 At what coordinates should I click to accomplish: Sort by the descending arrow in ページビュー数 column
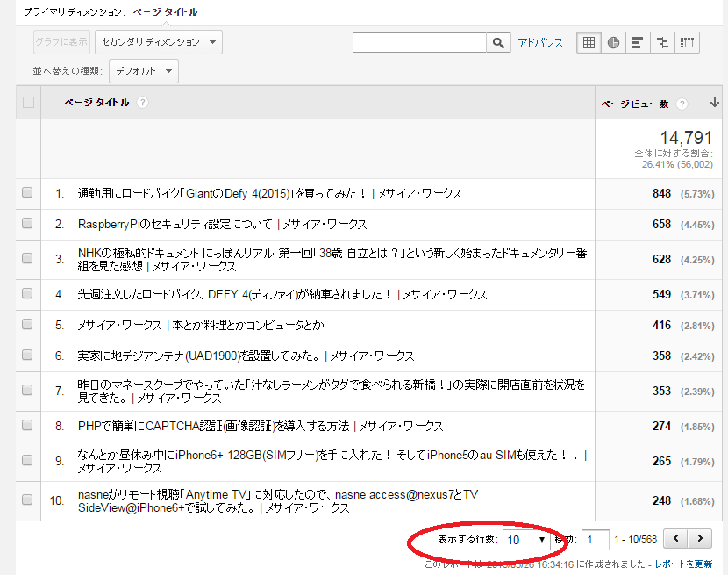click(x=715, y=103)
